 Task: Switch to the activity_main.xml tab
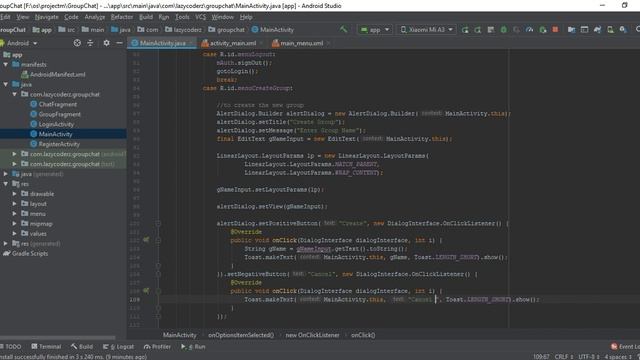tap(233, 43)
